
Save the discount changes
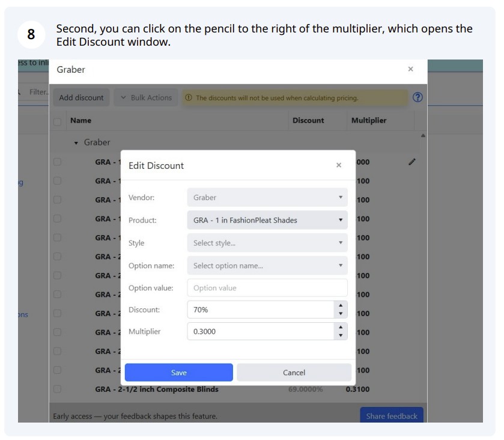(179, 373)
